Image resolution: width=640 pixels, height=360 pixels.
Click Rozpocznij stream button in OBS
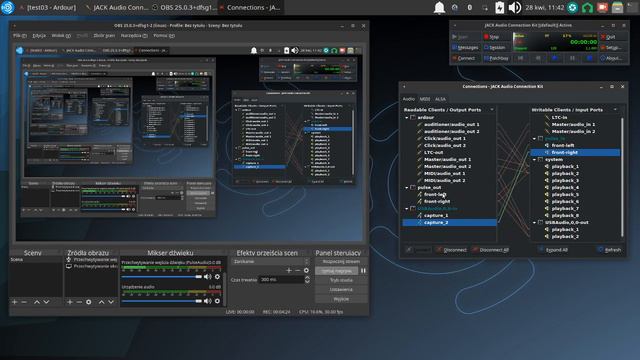point(341,261)
